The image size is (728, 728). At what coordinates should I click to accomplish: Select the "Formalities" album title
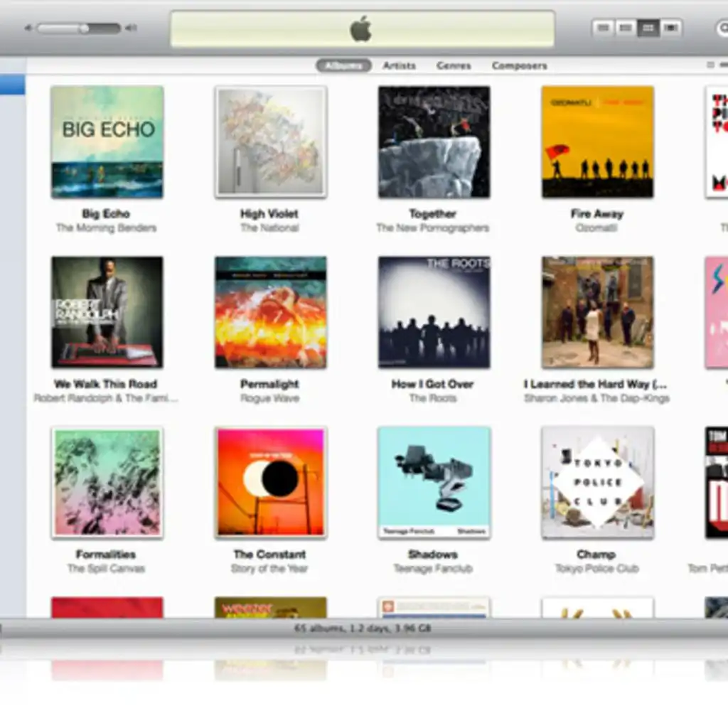106,555
